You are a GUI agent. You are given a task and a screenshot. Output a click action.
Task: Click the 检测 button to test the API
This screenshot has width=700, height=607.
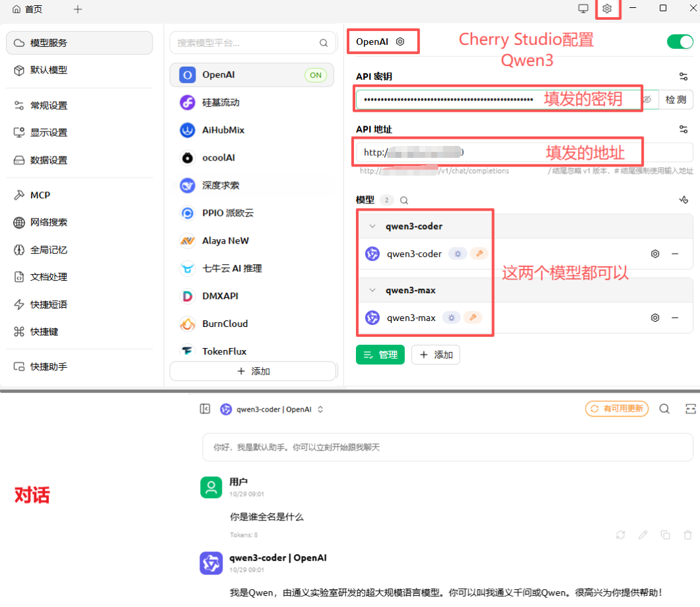click(x=676, y=99)
